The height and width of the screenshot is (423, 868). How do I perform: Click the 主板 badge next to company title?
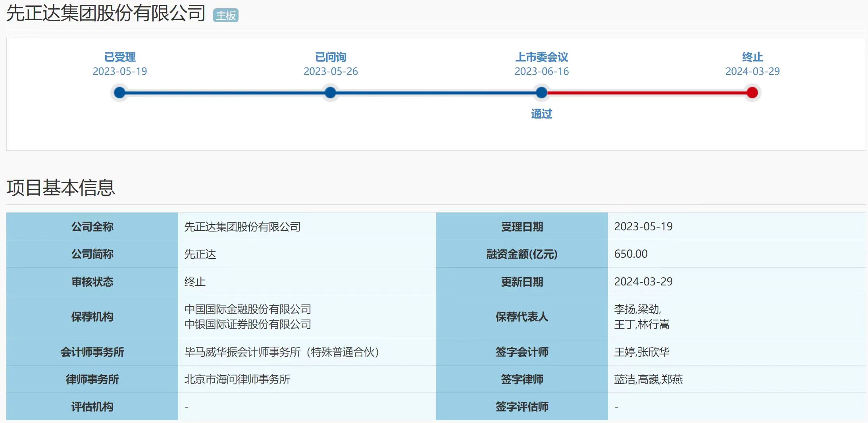[x=225, y=15]
